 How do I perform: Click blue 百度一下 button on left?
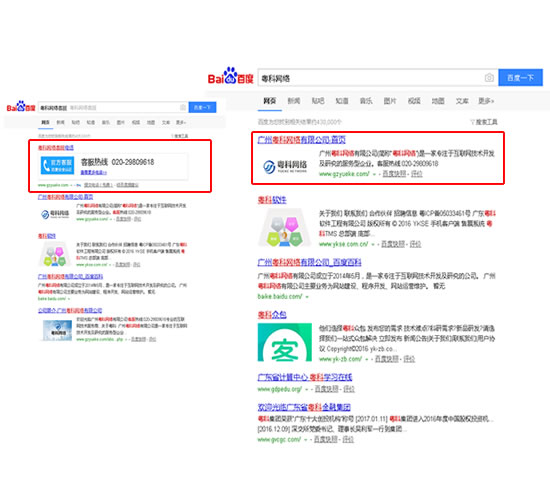click(x=202, y=107)
